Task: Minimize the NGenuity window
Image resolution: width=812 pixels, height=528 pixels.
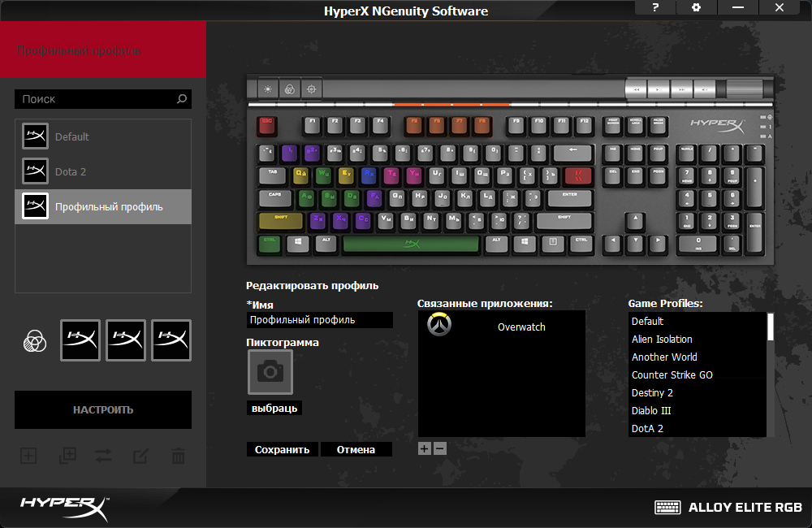Action: [x=738, y=7]
